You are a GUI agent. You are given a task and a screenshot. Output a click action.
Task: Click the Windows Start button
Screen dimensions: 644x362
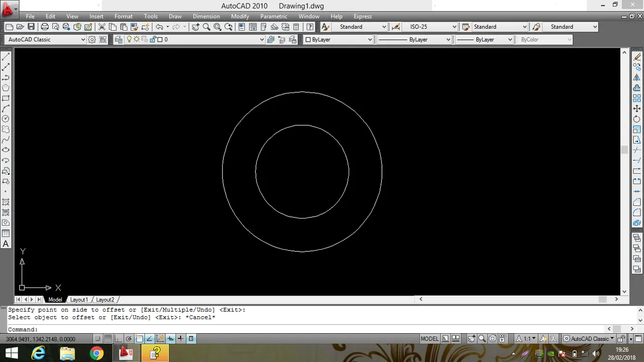coord(12,353)
